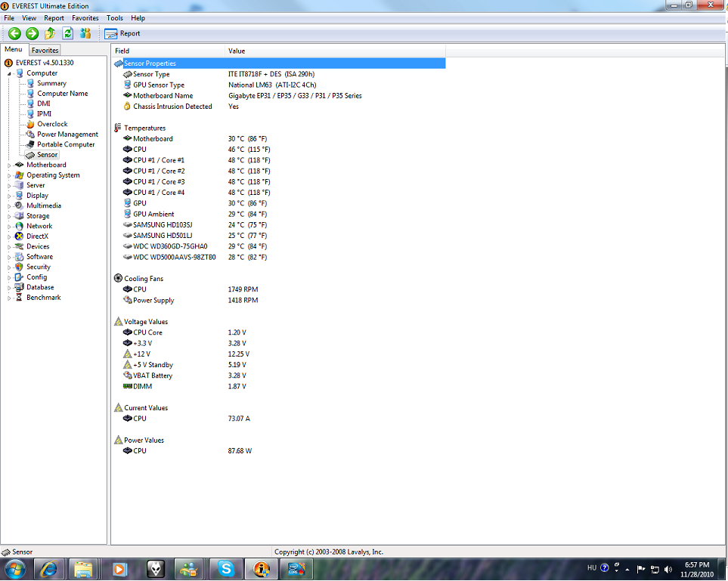Switch to the Favorites tab
Image resolution: width=728 pixels, height=581 pixels.
(45, 50)
